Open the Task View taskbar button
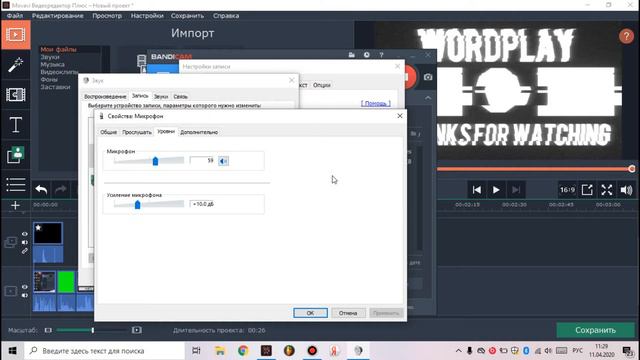Viewport: 640px width, 360px height. point(196,351)
